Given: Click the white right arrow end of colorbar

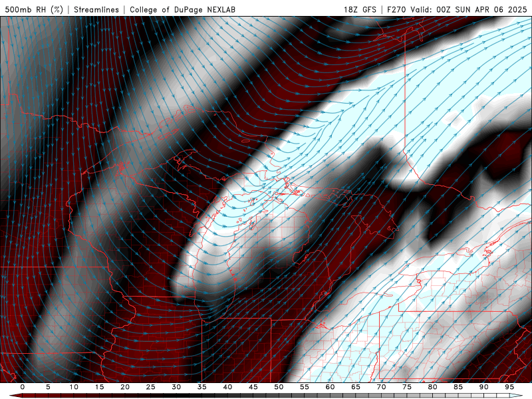Looking at the screenshot, I should pyautogui.click(x=516, y=396).
